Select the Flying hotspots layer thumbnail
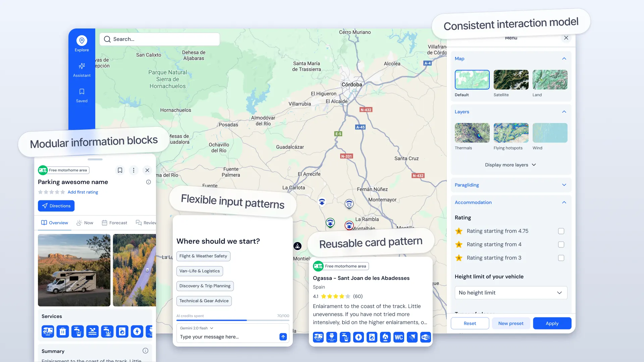Viewport: 644px width, 362px height. click(511, 133)
